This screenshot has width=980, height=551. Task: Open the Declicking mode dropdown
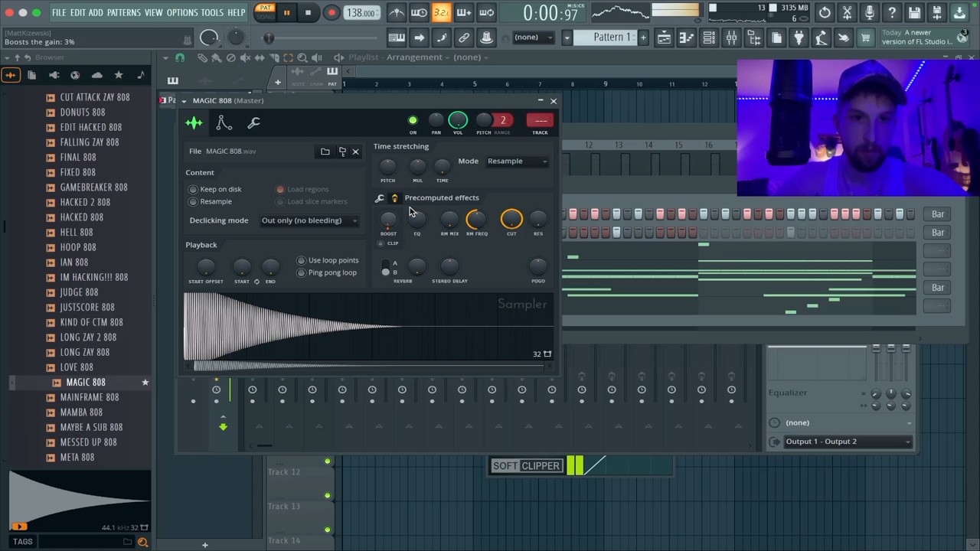coord(310,220)
